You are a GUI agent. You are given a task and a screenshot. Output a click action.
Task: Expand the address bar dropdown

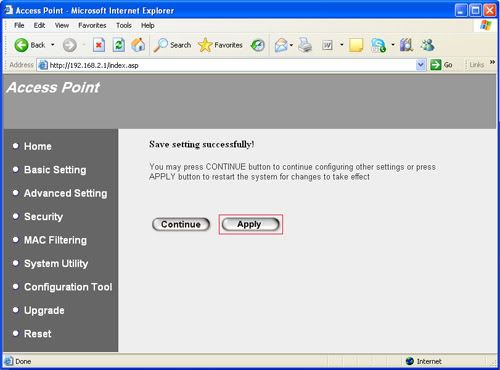pyautogui.click(x=421, y=65)
